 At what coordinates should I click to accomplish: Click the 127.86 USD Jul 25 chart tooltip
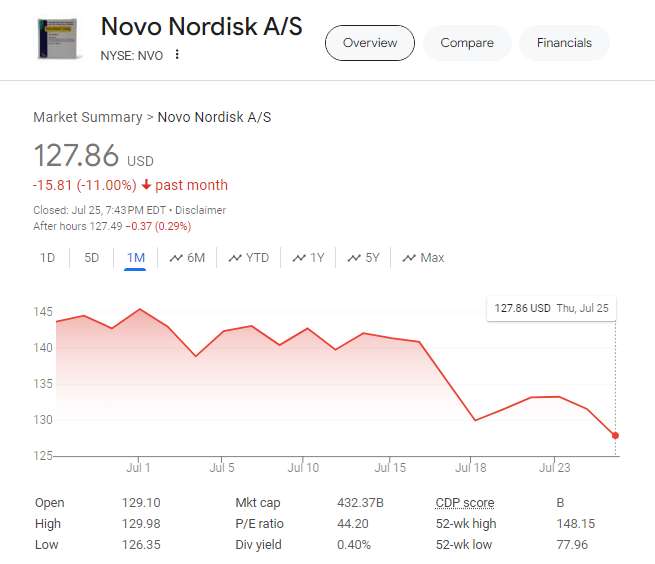coord(552,308)
